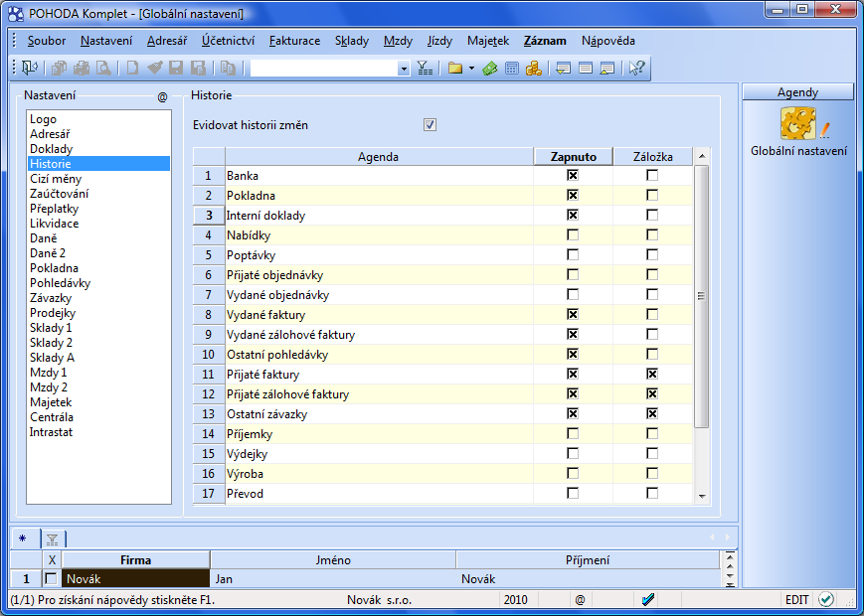The width and height of the screenshot is (864, 616).
Task: Click the green banknote toolbar icon
Action: tap(489, 68)
